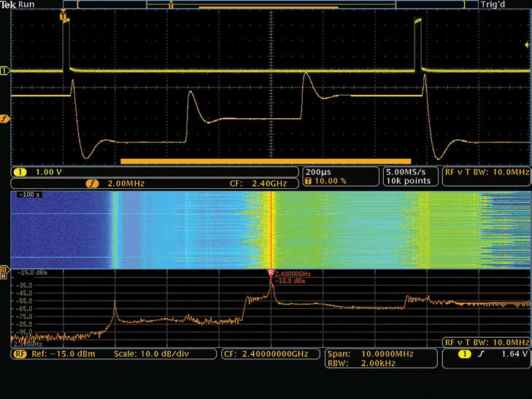Click the channel 1 ground reference marker
532x399 pixels.
4,71
